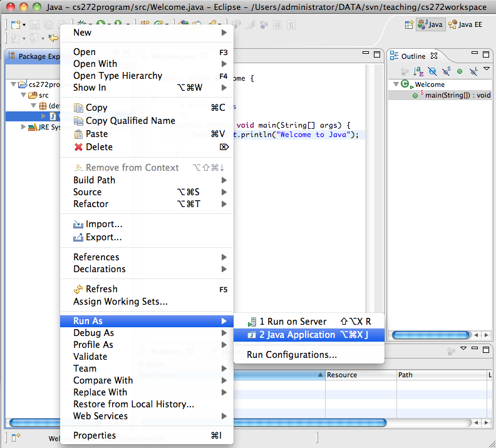
Task: Click the Save toolbar icon
Action: [34, 24]
